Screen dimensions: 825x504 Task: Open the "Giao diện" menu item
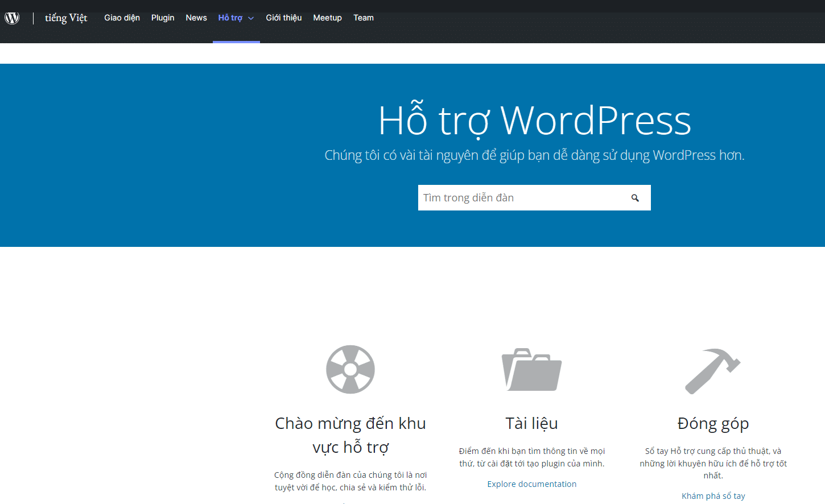tap(122, 18)
